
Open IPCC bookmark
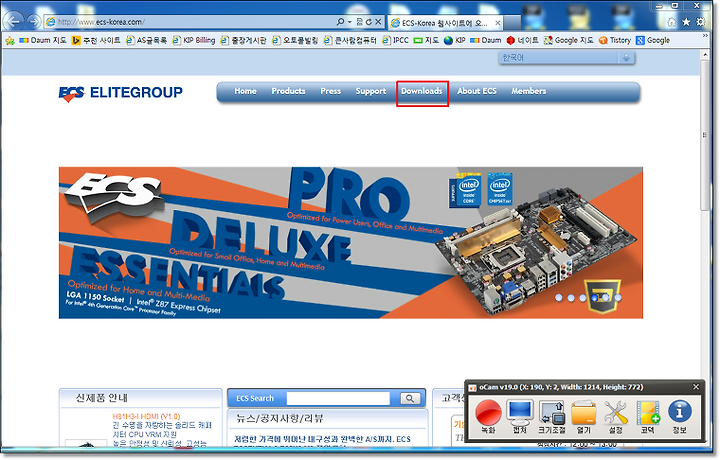(x=395, y=40)
